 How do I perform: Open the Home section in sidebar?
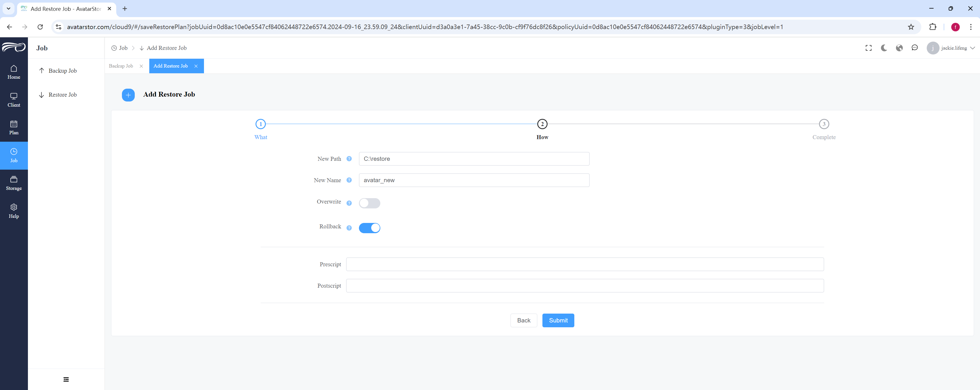pyautogui.click(x=14, y=72)
